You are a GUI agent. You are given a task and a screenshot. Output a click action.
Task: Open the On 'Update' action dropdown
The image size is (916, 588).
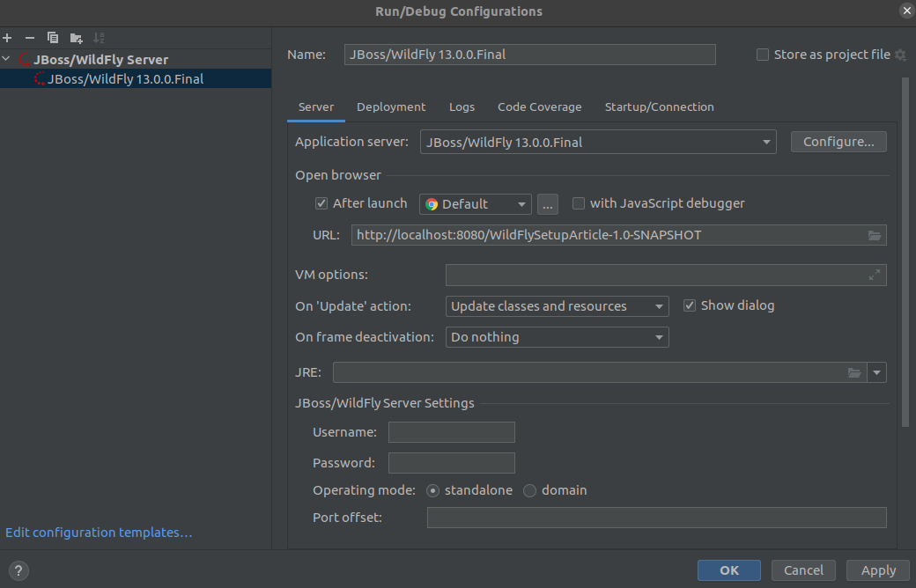(x=658, y=305)
